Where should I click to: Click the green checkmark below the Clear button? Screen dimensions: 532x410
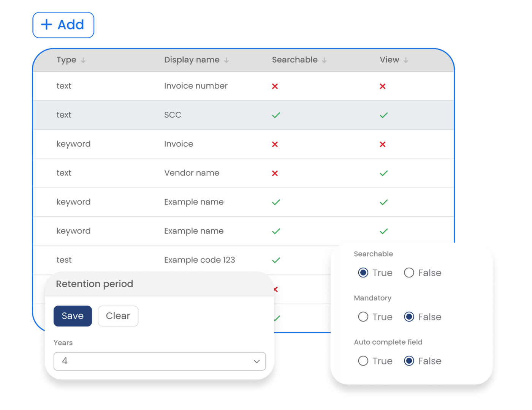pos(276,318)
